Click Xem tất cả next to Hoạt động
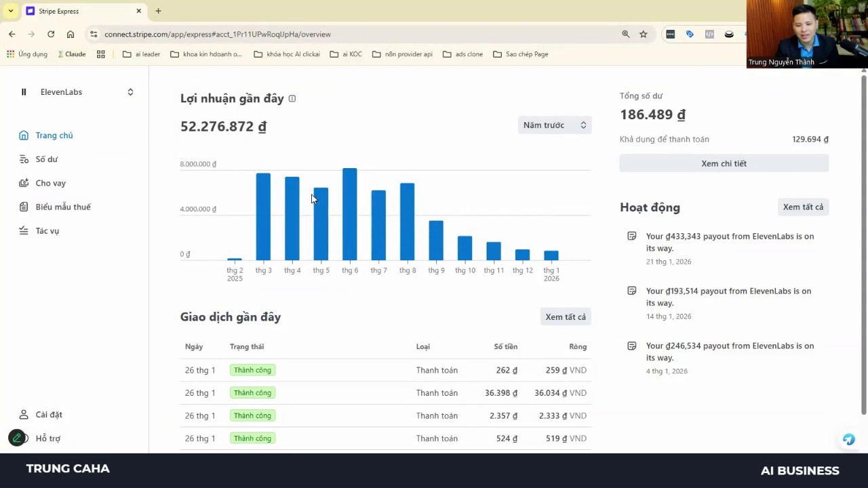The height and width of the screenshot is (488, 868). [x=803, y=207]
